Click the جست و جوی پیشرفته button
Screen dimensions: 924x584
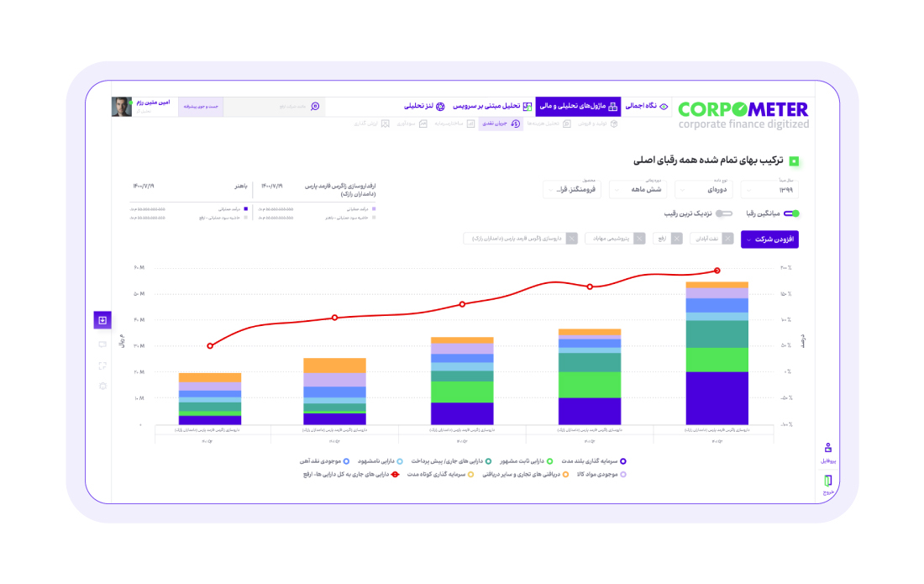click(x=202, y=107)
